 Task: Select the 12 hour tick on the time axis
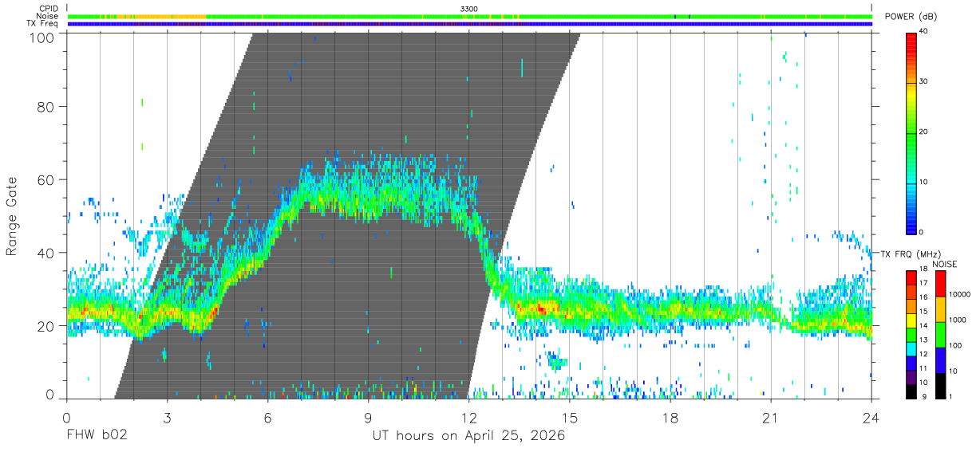coord(468,417)
